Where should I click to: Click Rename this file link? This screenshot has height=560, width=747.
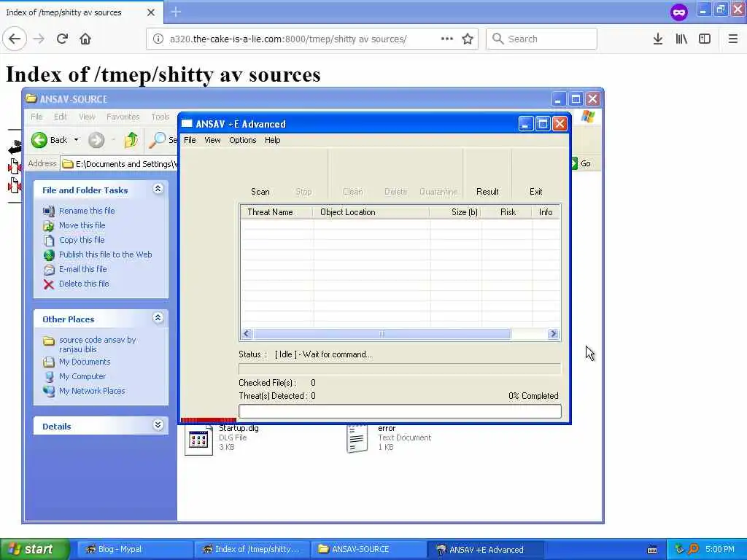point(87,211)
